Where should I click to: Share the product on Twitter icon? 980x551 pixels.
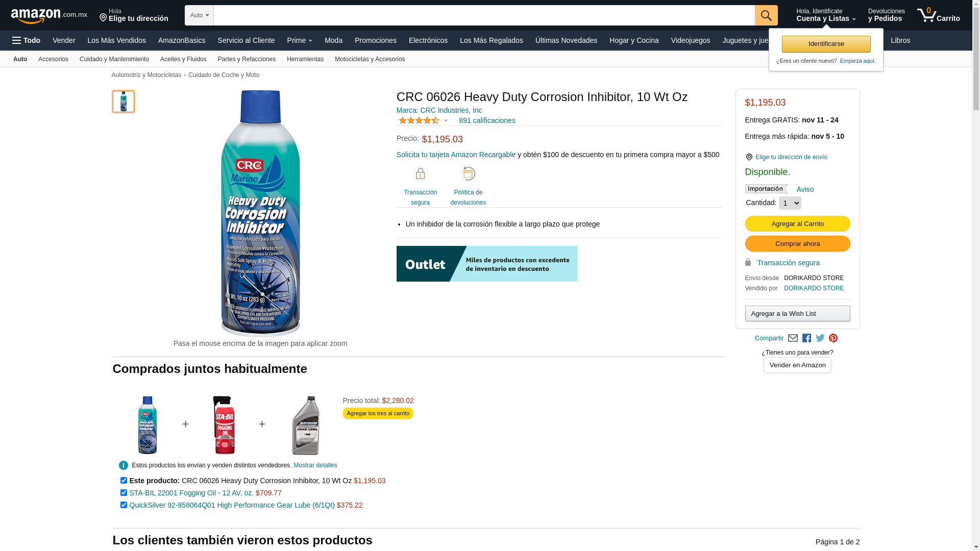(820, 338)
